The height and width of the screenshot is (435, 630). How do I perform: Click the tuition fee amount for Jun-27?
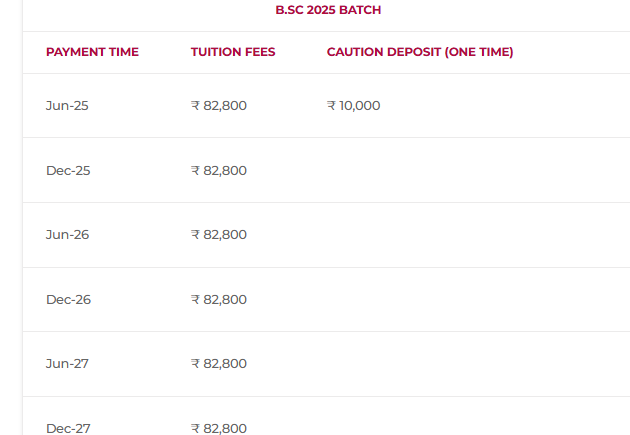pos(219,364)
